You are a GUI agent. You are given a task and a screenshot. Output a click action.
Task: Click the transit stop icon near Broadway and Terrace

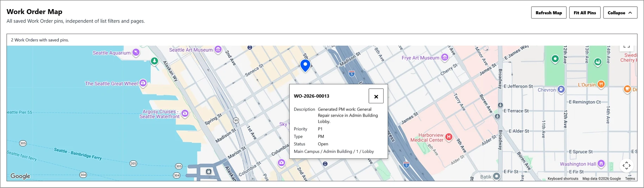(x=497, y=116)
